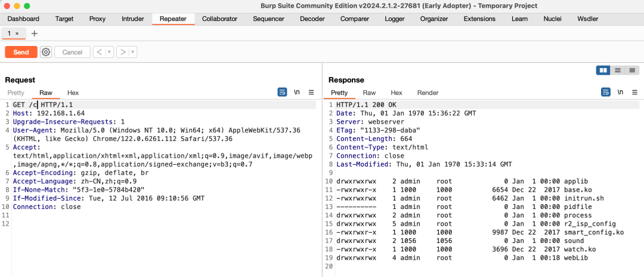
Task: Add a new Repeater tab with plus
Action: [x=35, y=33]
